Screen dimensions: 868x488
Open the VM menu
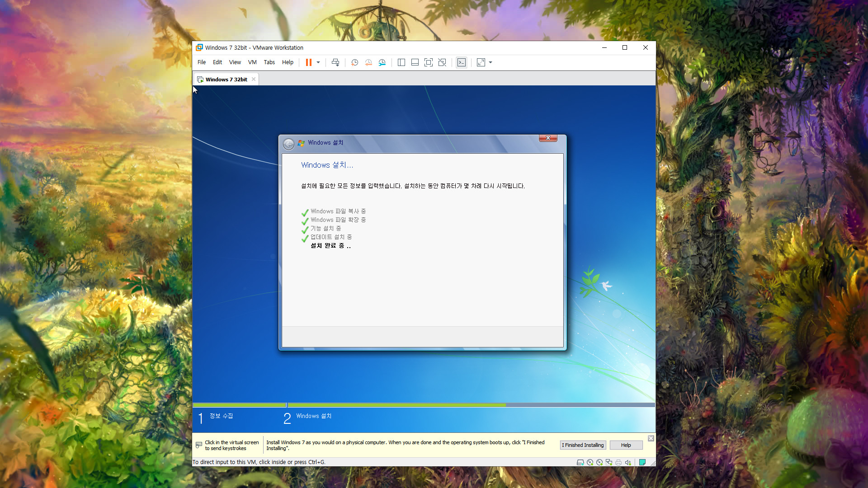252,62
